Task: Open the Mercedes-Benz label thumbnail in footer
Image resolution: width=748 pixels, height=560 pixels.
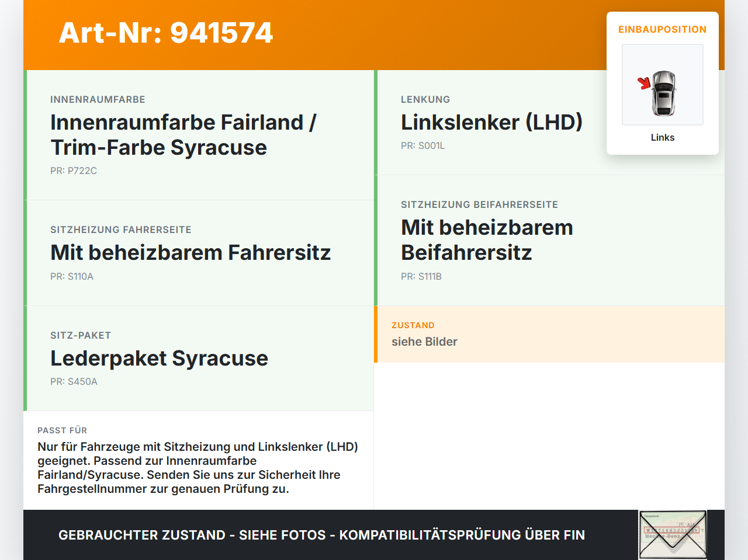Action: (x=673, y=535)
